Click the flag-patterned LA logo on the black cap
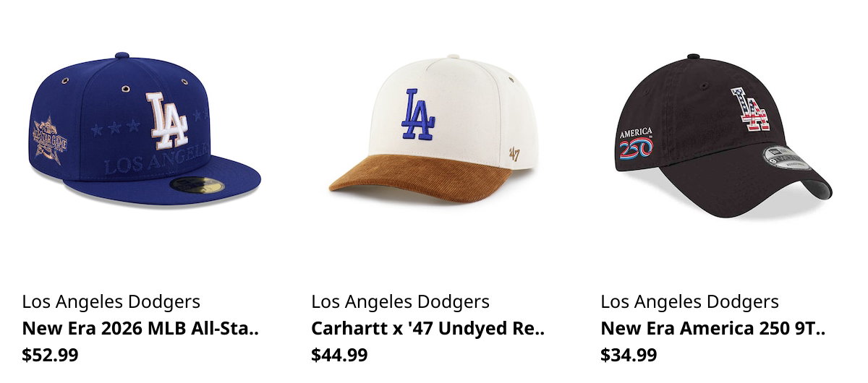Image resolution: width=868 pixels, height=383 pixels. point(750,110)
